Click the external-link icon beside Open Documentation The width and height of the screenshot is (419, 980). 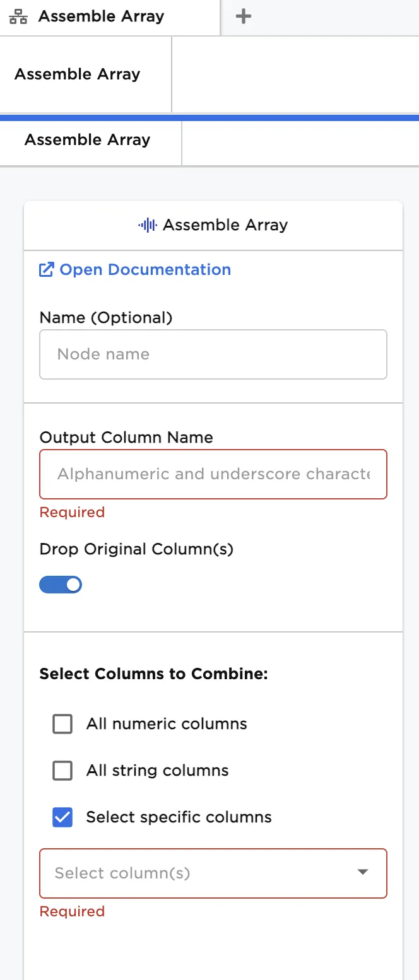pyautogui.click(x=47, y=270)
